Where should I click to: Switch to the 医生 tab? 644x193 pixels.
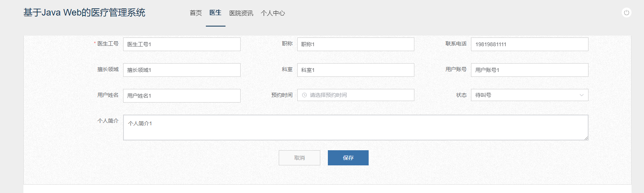pyautogui.click(x=215, y=13)
